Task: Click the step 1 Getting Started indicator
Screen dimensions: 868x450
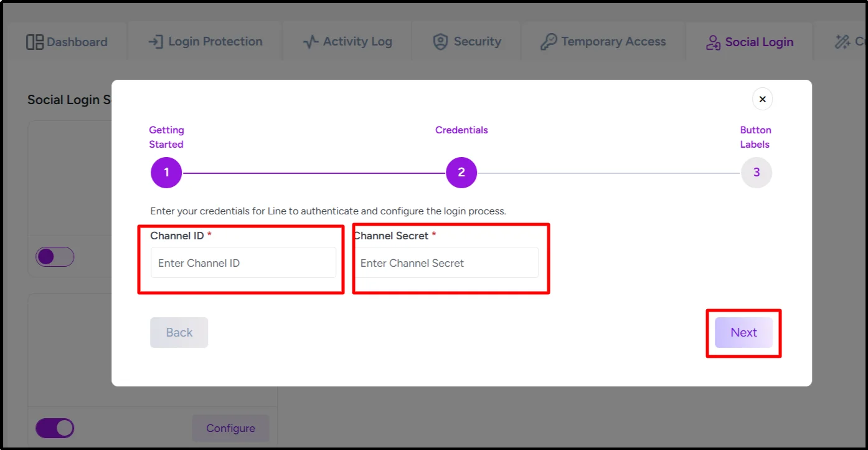Action: click(x=166, y=172)
